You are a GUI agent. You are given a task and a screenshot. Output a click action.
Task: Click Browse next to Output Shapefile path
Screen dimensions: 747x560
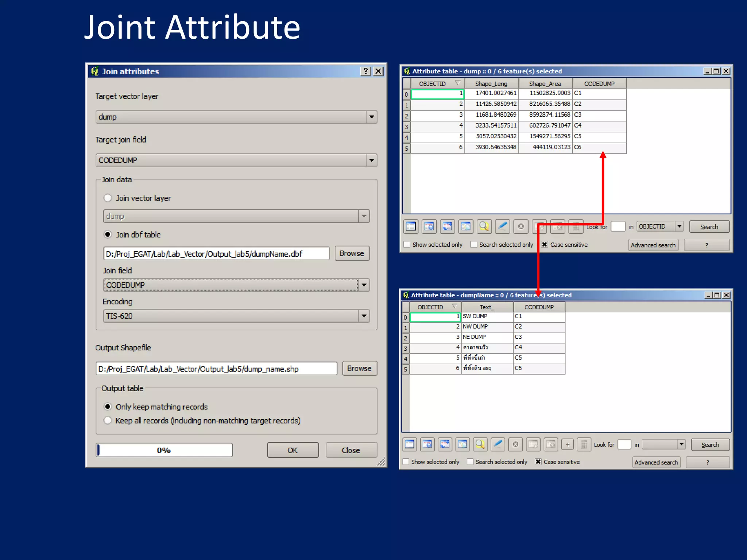359,369
